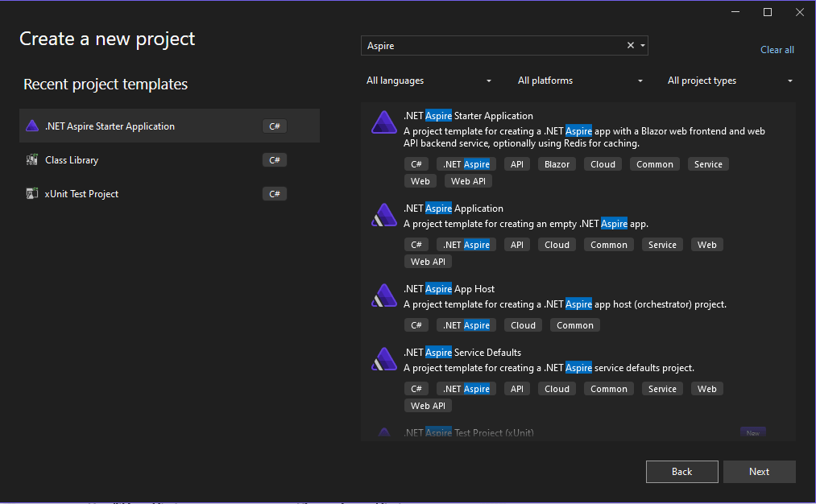This screenshot has height=504, width=816.
Task: Open the All project types filter dropdown
Action: [x=730, y=81]
